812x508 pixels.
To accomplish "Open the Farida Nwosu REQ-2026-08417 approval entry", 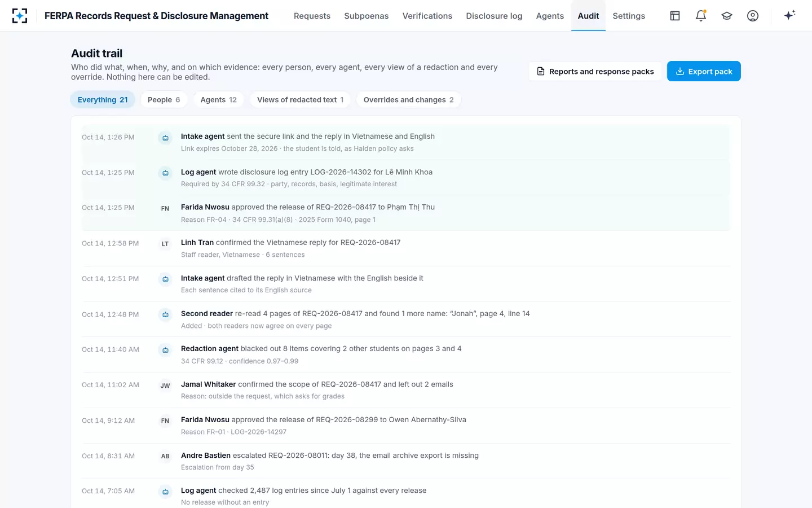I will (406, 213).
